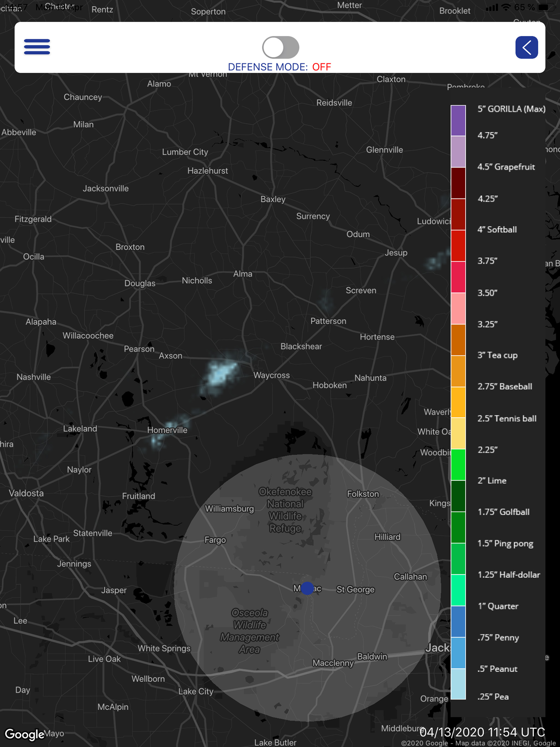Screen dimensions: 560x747
Task: Tap the Wi-Fi icon in status bar
Action: 506,7
